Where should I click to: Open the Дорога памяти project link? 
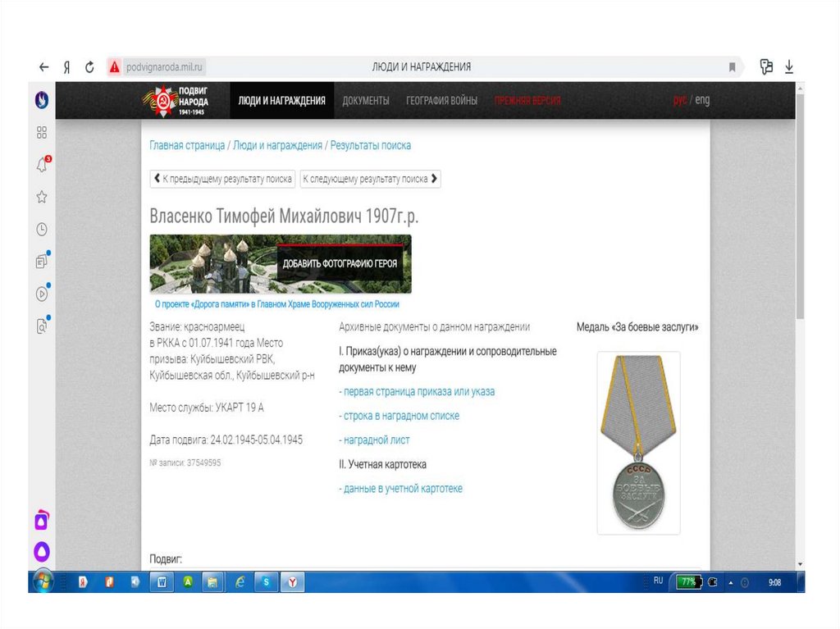[277, 304]
